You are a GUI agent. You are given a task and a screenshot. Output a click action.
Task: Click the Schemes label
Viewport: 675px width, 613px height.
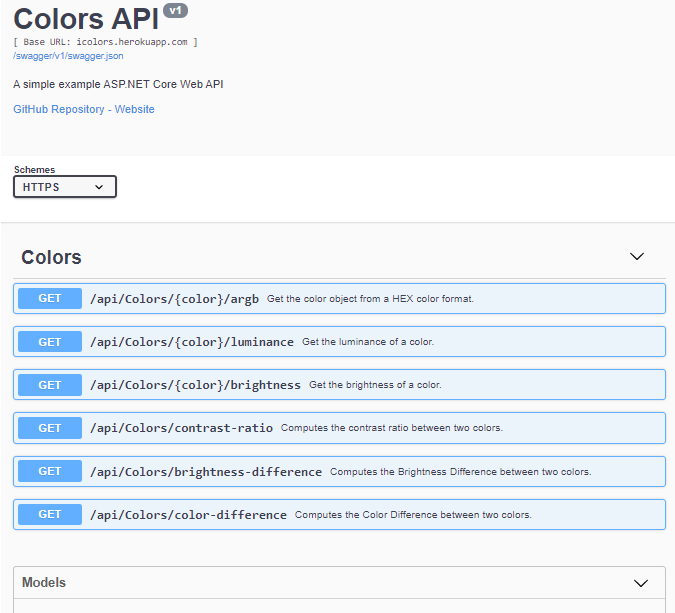click(34, 170)
